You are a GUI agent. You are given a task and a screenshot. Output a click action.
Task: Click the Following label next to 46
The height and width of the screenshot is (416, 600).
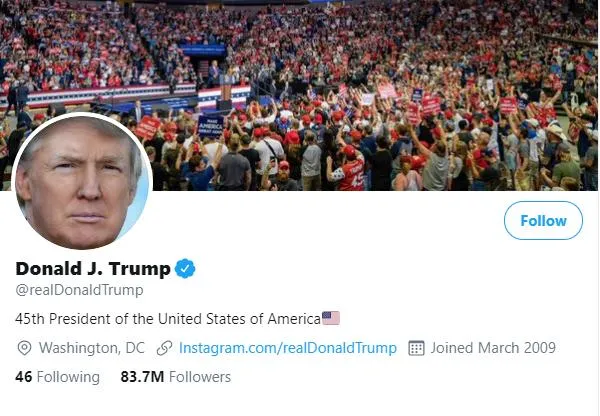tap(68, 377)
